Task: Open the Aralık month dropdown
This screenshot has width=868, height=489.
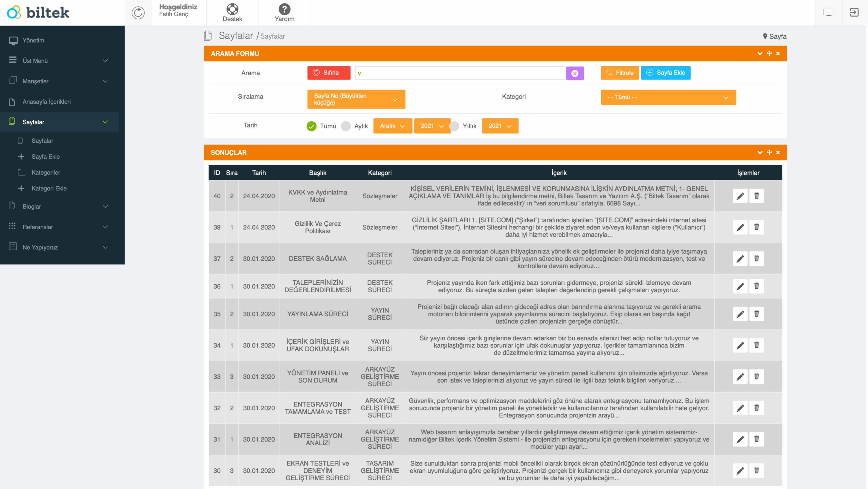Action: tap(392, 126)
